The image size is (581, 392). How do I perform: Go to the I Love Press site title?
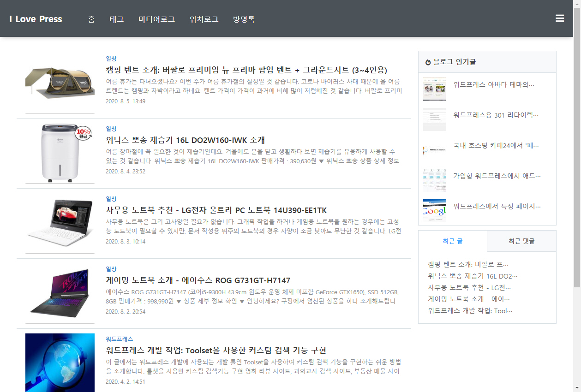pyautogui.click(x=36, y=19)
